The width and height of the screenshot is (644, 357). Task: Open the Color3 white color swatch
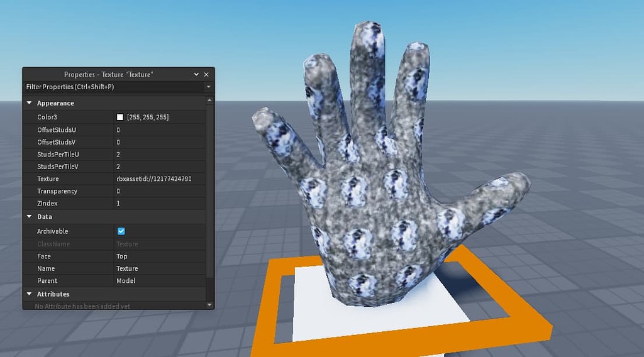click(x=120, y=117)
